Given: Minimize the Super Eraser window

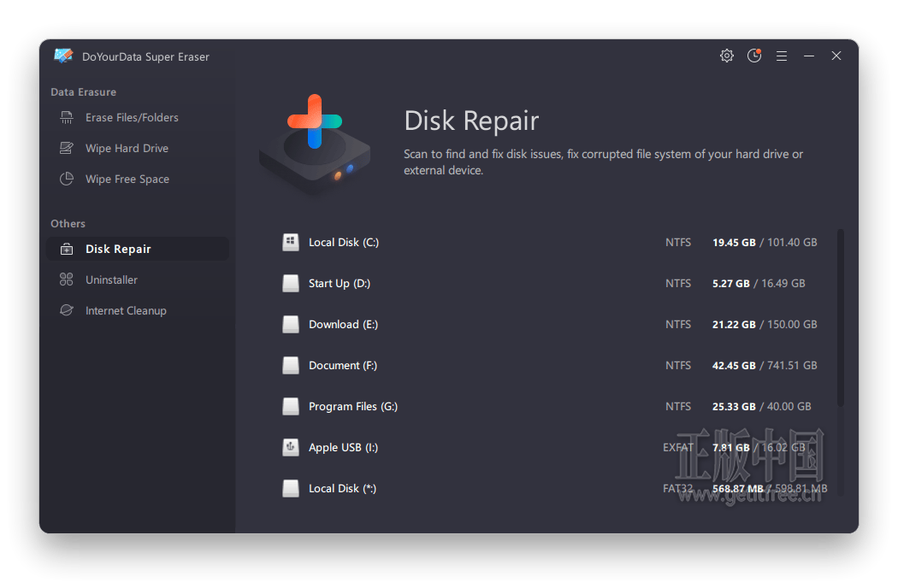Looking at the screenshot, I should coord(809,56).
